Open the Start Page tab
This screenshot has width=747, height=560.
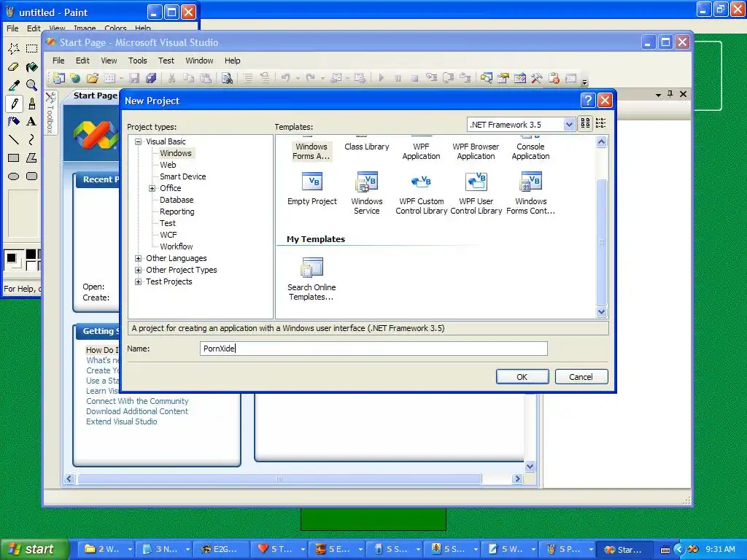95,96
